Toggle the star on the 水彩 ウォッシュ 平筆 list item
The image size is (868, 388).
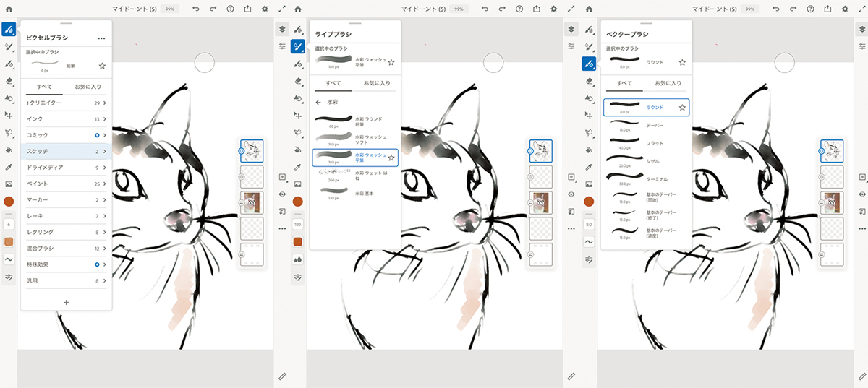(391, 158)
